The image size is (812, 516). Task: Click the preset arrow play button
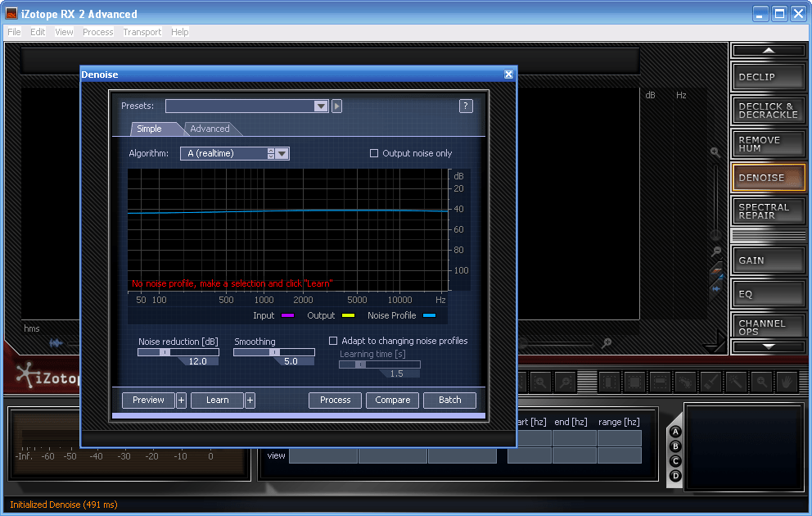tap(336, 106)
